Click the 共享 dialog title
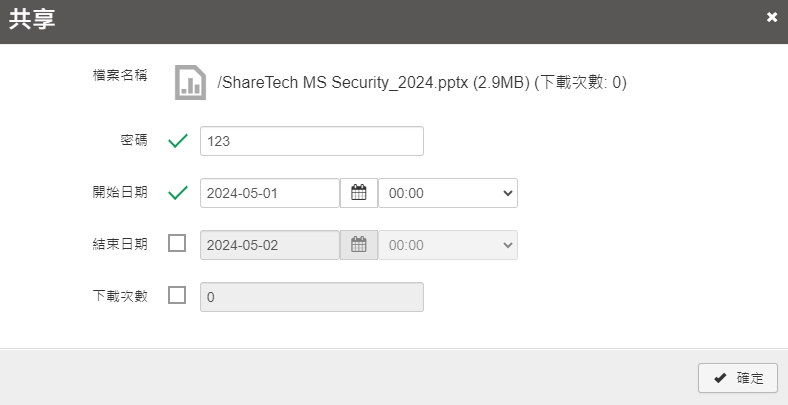Screen dimensions: 788x405 tap(32, 19)
